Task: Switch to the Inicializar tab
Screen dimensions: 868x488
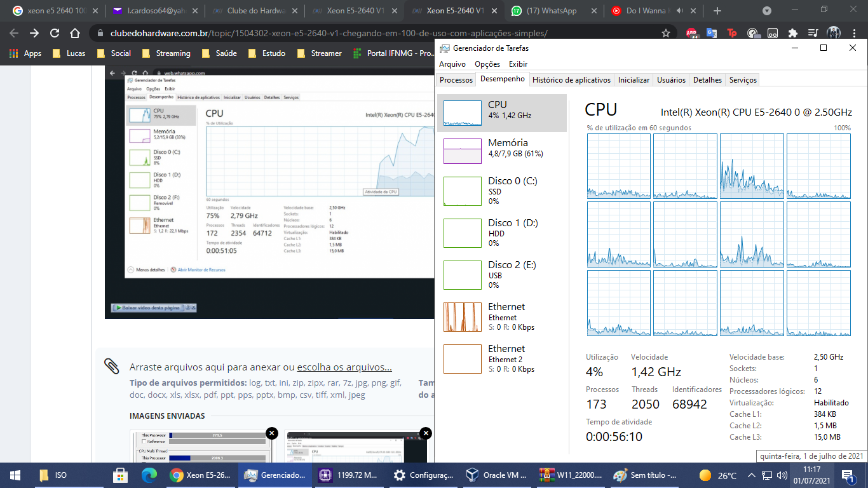Action: [634, 80]
